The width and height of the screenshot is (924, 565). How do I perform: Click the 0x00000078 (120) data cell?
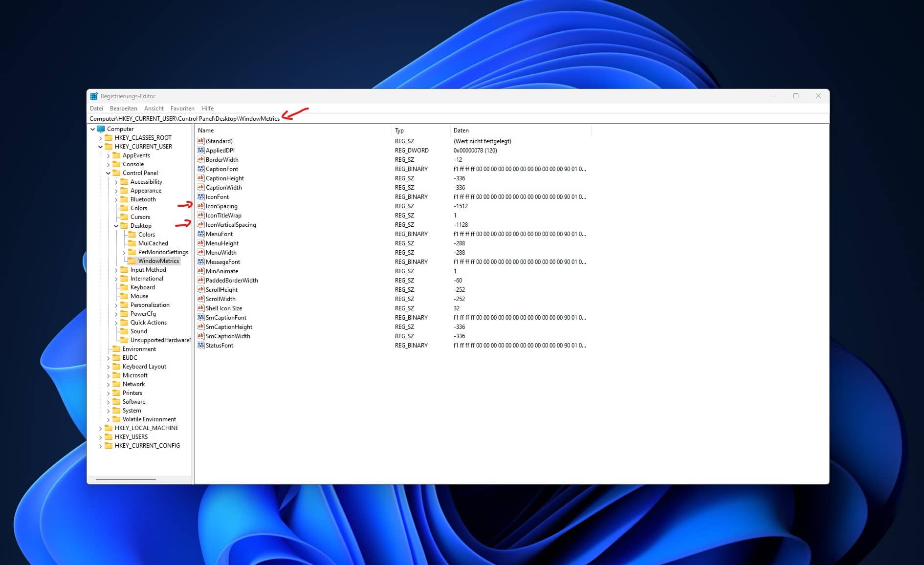pyautogui.click(x=475, y=151)
